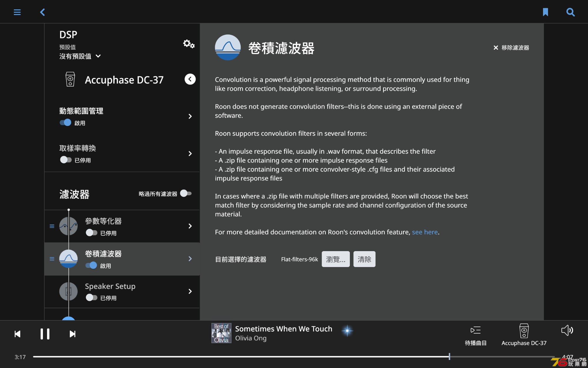Open search with the magnifier icon

570,12
